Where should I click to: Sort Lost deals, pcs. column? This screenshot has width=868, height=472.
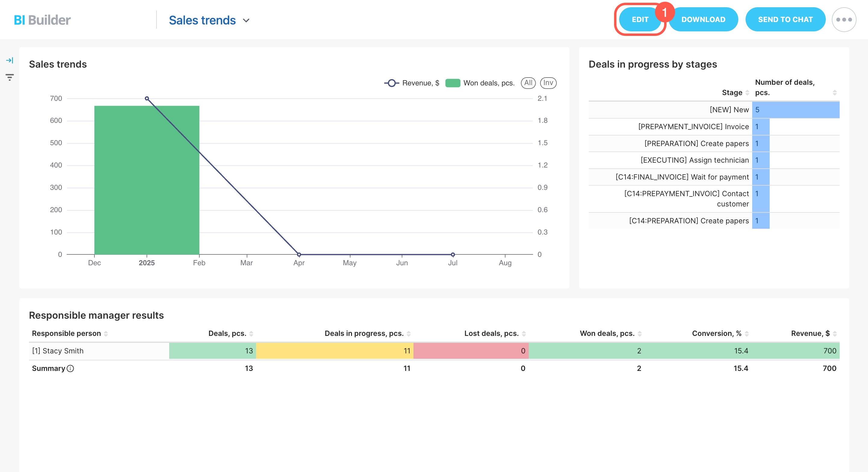coord(524,333)
